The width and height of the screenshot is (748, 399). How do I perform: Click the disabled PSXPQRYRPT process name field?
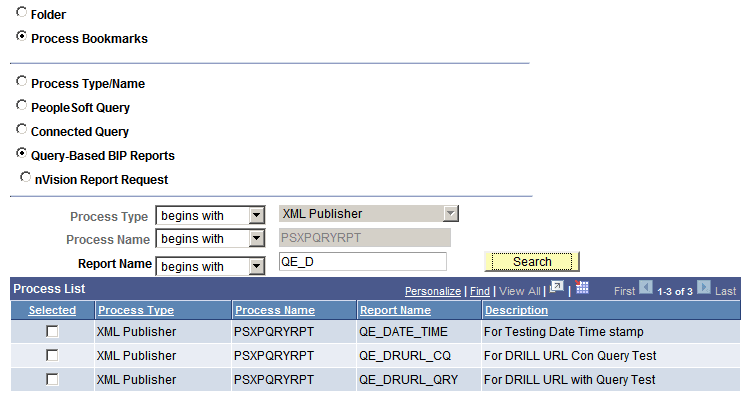365,238
